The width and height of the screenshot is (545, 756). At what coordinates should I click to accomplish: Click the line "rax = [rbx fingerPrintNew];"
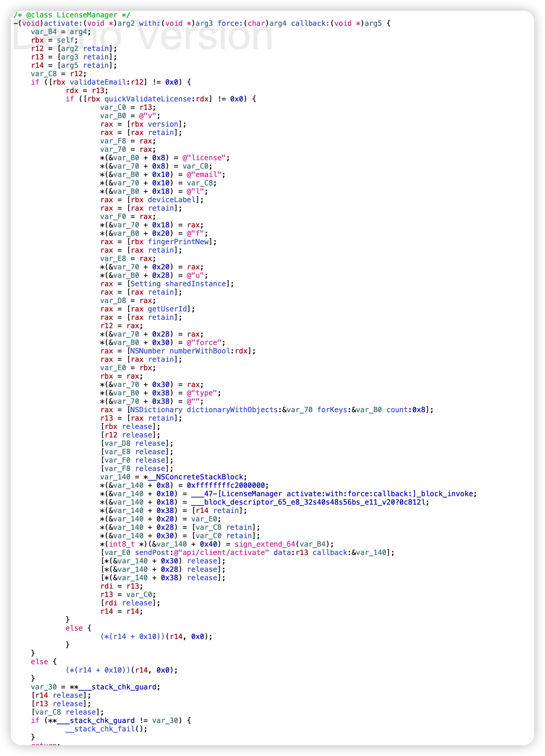(x=158, y=242)
